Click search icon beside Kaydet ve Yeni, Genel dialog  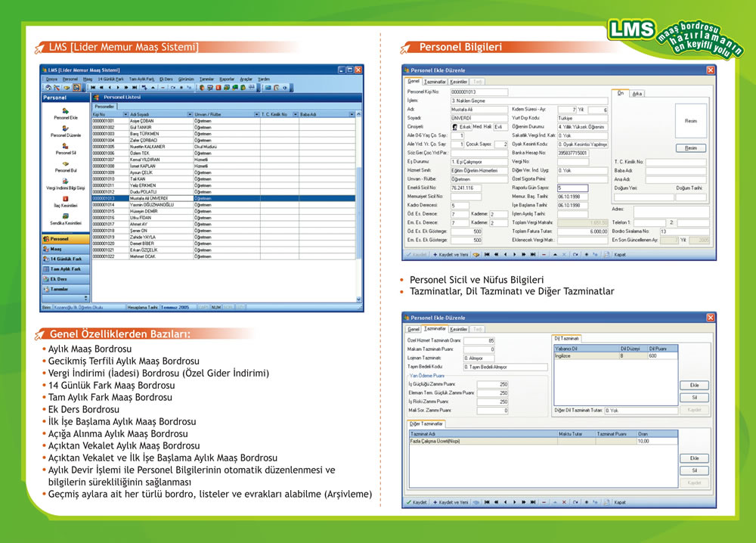click(x=476, y=255)
